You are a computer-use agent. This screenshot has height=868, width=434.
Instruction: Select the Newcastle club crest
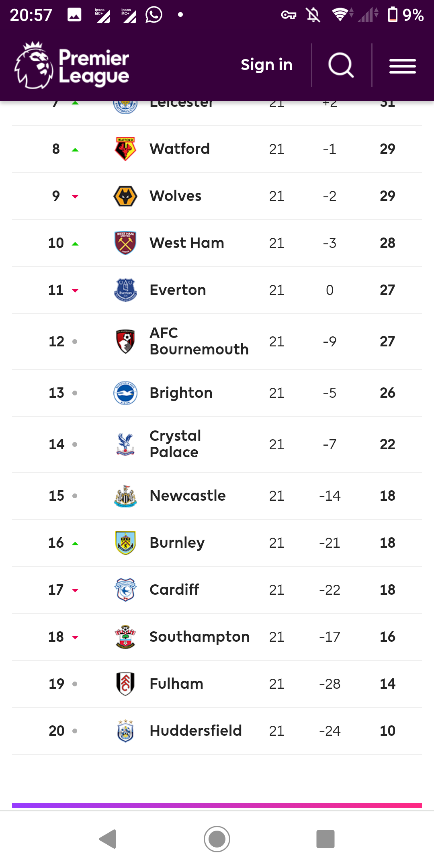(125, 496)
